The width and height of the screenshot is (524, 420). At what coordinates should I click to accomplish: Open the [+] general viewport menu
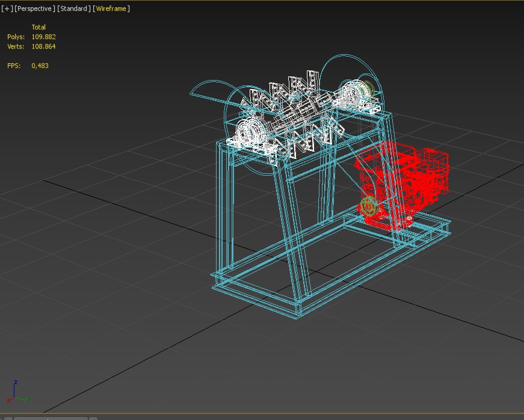point(7,8)
